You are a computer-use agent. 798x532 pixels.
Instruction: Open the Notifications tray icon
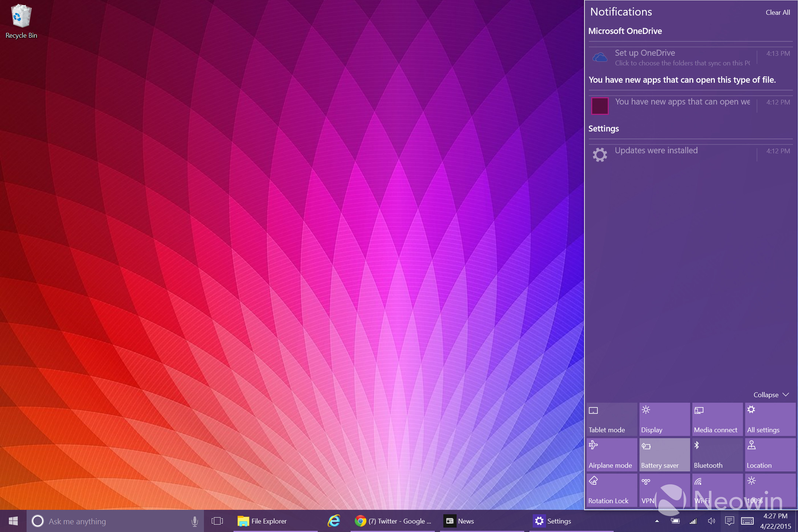[x=730, y=521]
